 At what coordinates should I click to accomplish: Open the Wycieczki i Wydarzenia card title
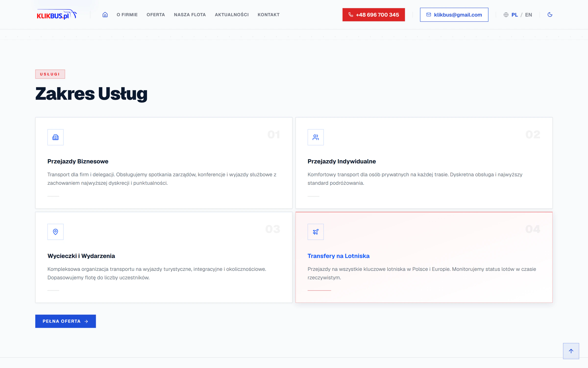(x=81, y=256)
